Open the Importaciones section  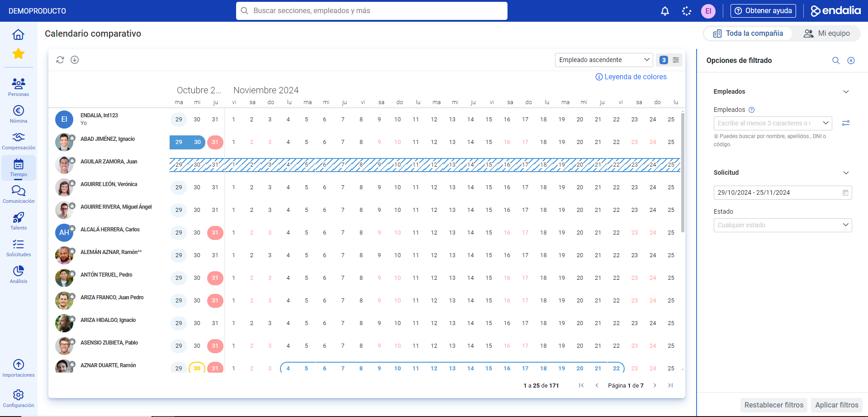(19, 368)
